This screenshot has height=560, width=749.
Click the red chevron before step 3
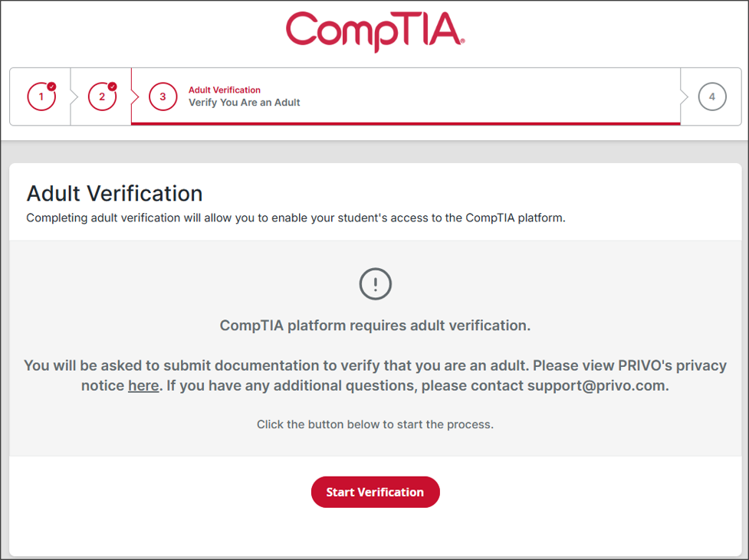click(x=135, y=97)
